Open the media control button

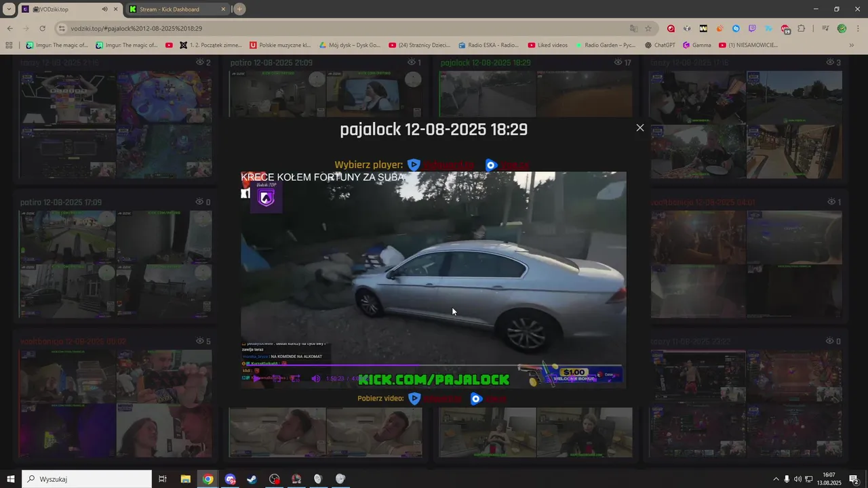tap(825, 28)
